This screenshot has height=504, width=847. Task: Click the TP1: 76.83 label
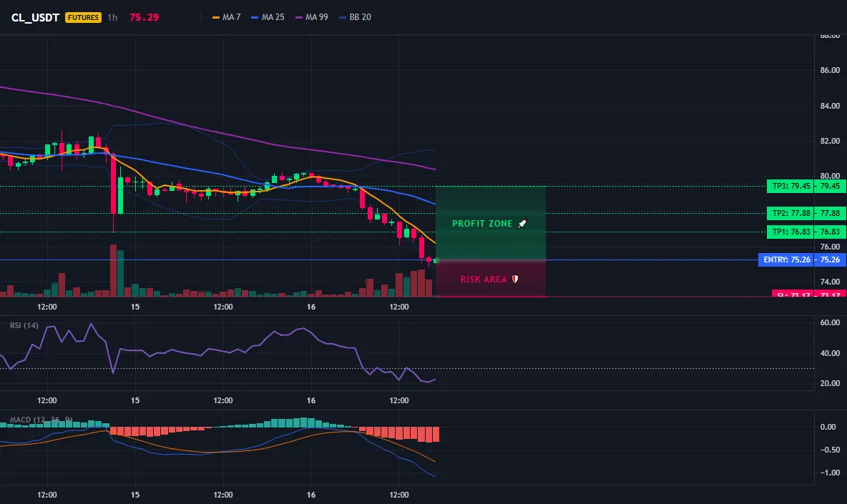pos(790,232)
